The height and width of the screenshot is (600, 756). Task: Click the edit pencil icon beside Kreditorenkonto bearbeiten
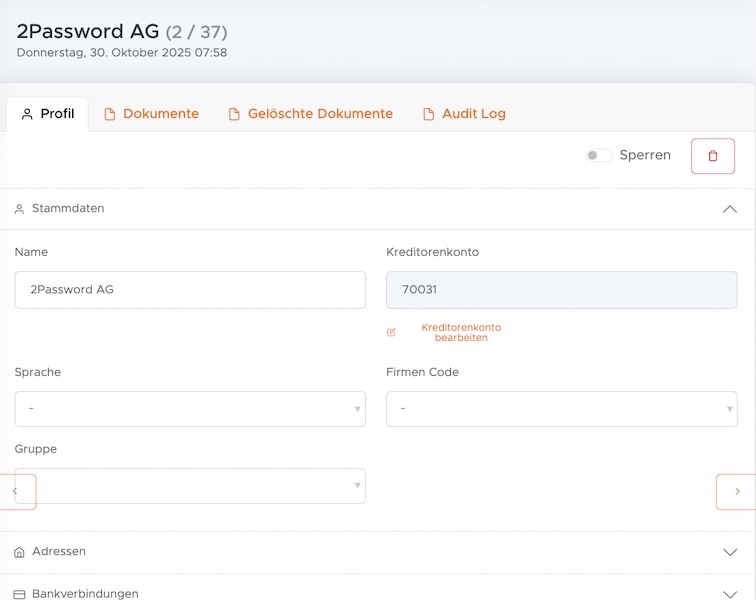(391, 332)
